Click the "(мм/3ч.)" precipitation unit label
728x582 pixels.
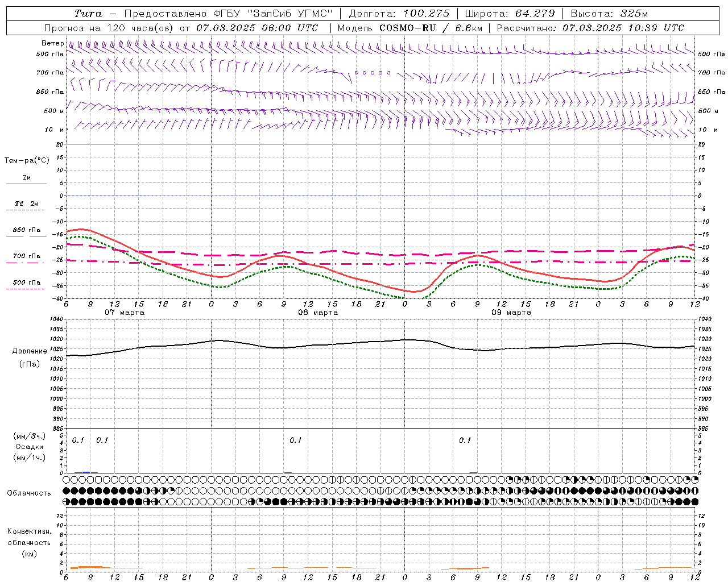pos(30,436)
